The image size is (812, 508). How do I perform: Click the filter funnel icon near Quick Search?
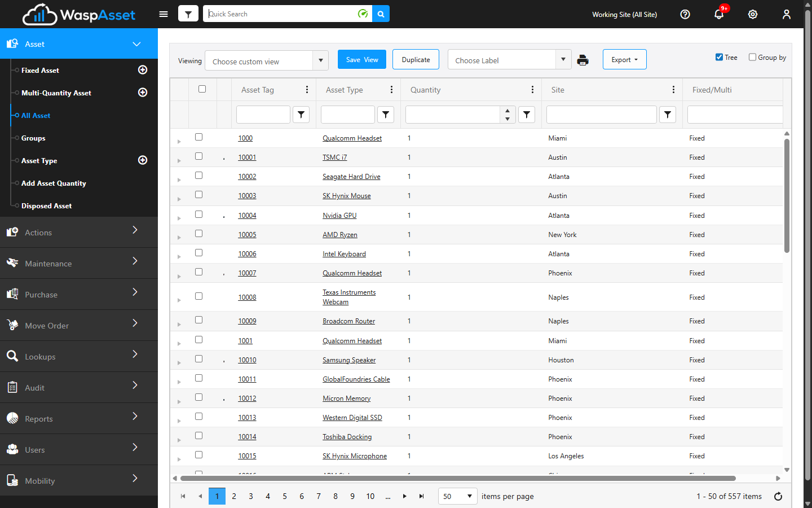188,14
